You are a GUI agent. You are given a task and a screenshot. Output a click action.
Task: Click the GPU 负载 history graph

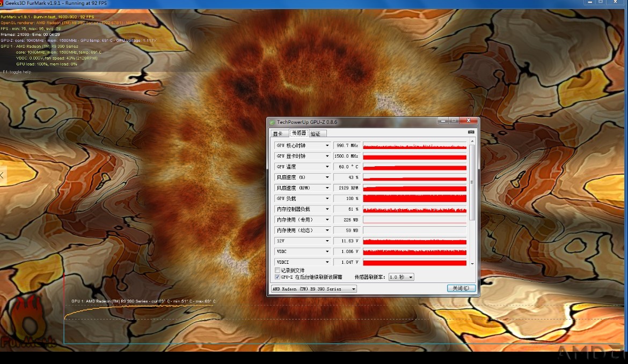tap(414, 198)
